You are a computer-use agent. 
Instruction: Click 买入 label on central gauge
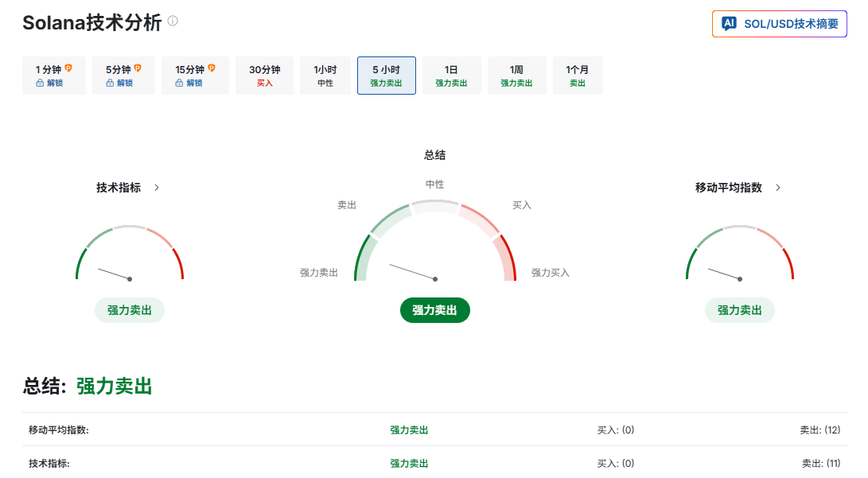pos(521,205)
